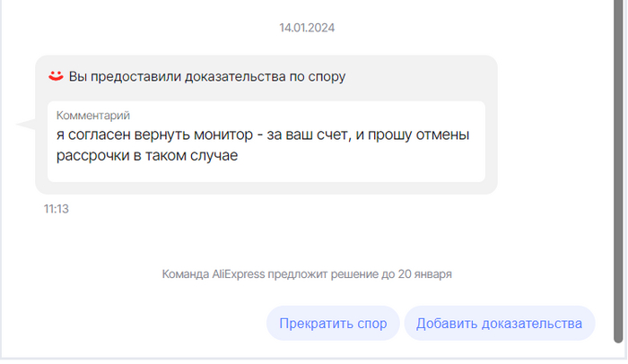Click the 14.01.2024 date separator
The image size is (628, 364).
[308, 28]
